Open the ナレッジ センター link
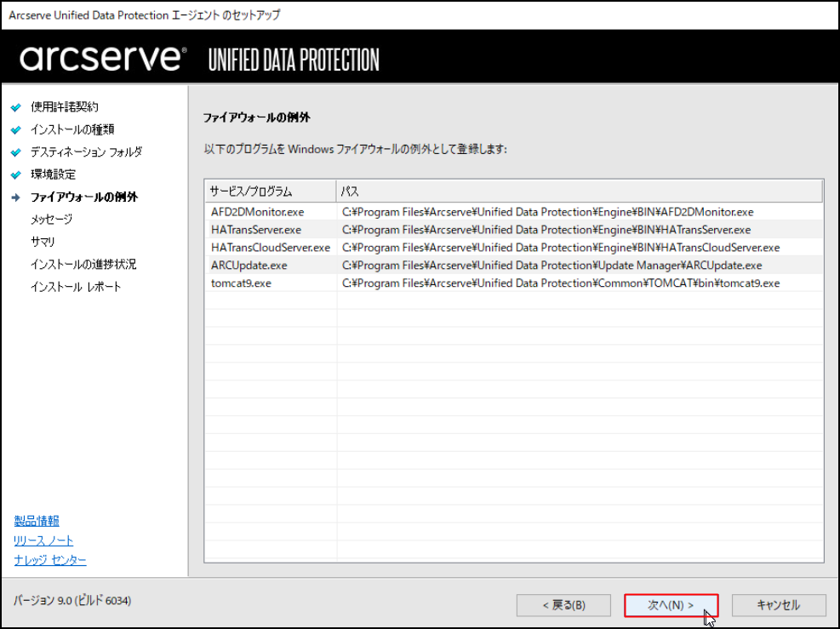The height and width of the screenshot is (629, 840). [x=50, y=560]
